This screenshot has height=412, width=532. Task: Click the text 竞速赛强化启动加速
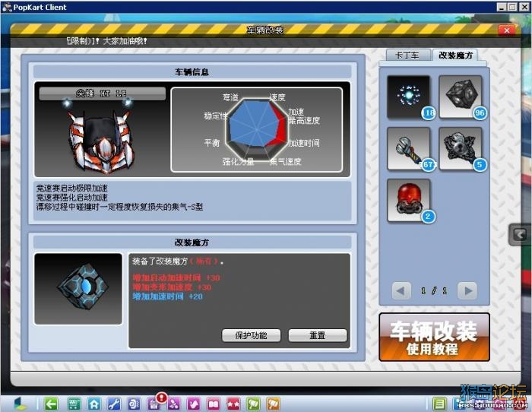(x=72, y=198)
